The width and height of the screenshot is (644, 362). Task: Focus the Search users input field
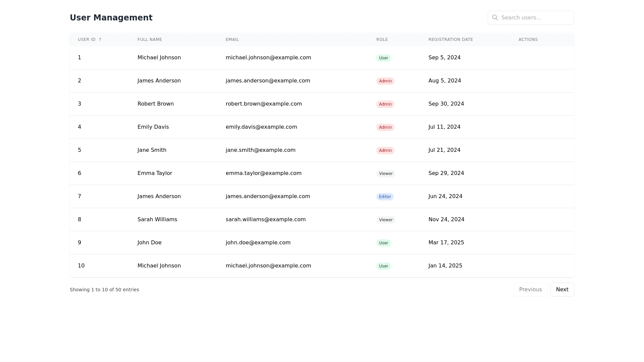(535, 18)
